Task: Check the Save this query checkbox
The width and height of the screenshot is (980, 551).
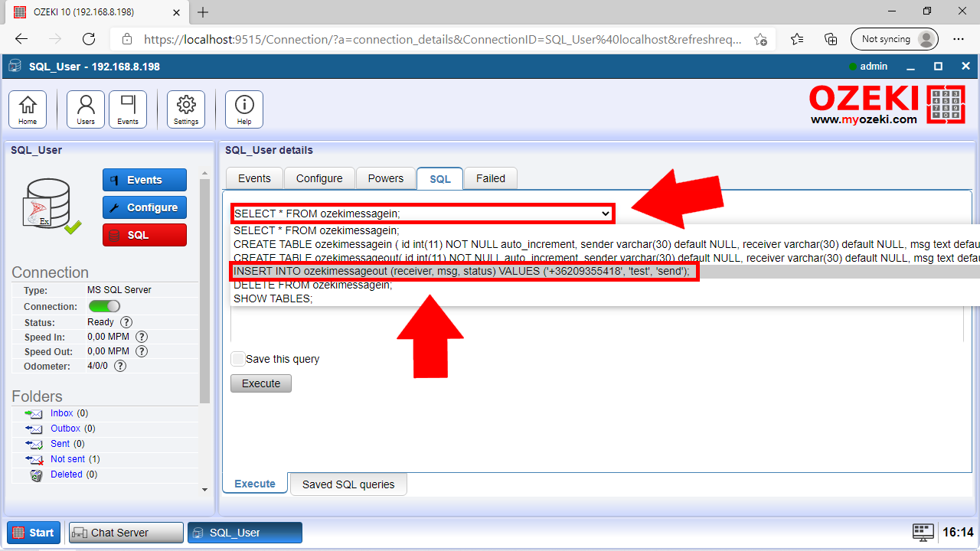Action: coord(238,359)
